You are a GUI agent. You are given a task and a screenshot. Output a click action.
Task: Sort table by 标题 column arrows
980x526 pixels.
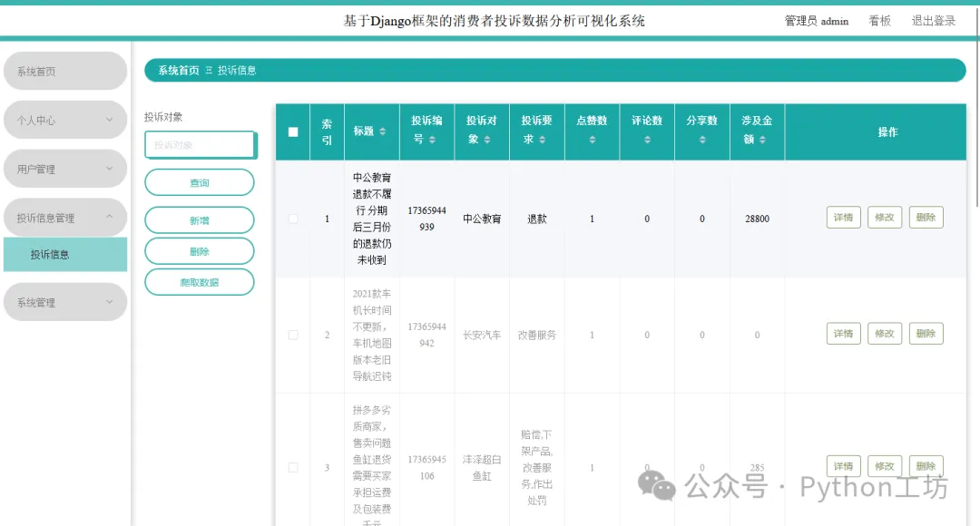(x=383, y=131)
